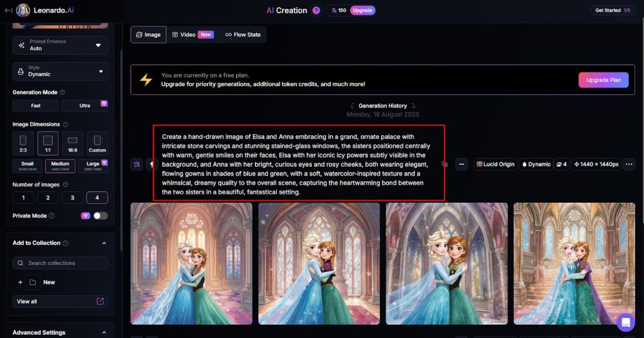Switch to the Video tab

(x=192, y=35)
